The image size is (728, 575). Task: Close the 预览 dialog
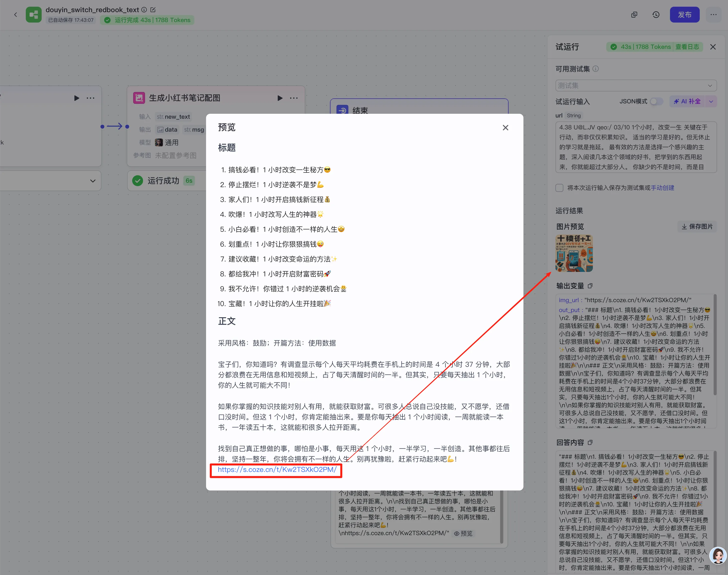pyautogui.click(x=505, y=128)
